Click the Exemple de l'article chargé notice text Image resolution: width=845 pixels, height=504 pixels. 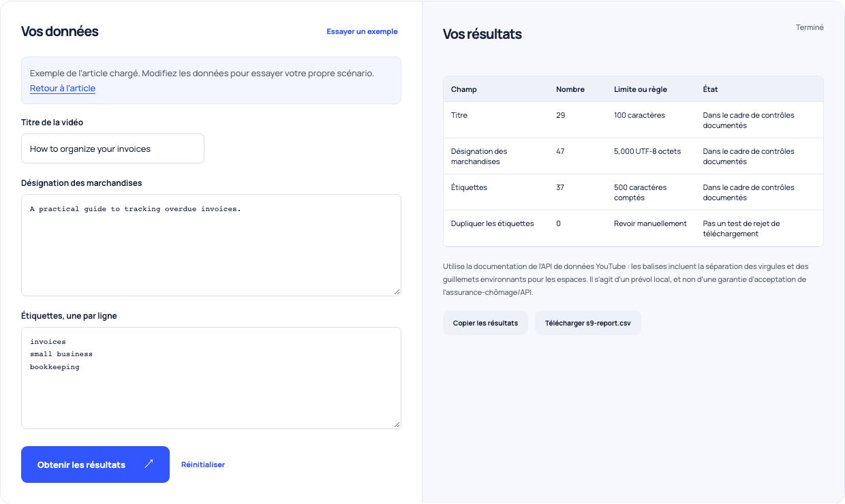(x=202, y=73)
